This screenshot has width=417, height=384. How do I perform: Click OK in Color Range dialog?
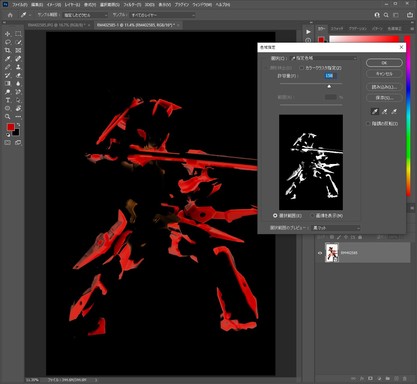click(384, 63)
